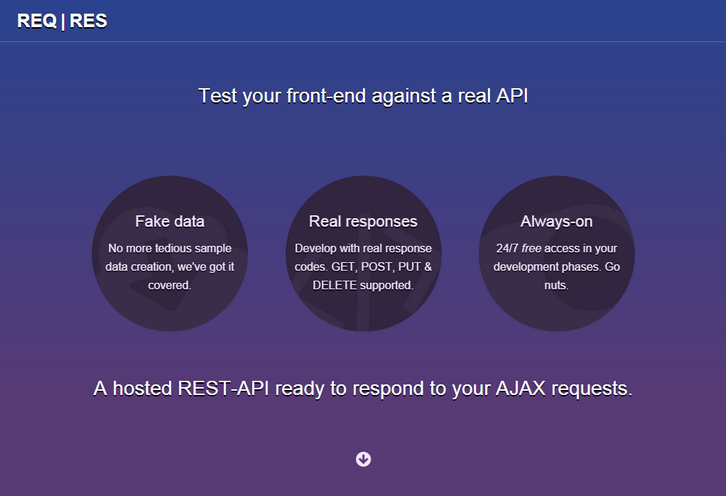This screenshot has width=726, height=496.
Task: Click the "development phases. Go" text line
Action: pyautogui.click(x=556, y=266)
